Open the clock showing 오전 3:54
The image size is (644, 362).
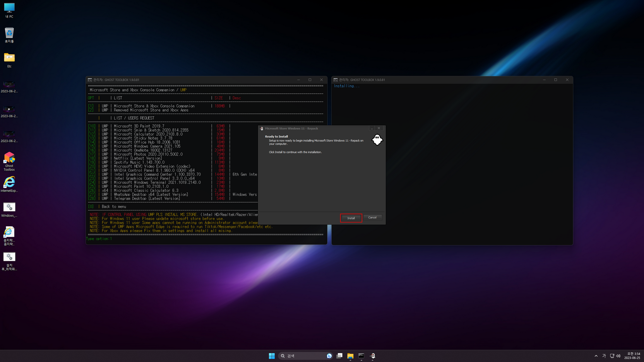[632, 356]
